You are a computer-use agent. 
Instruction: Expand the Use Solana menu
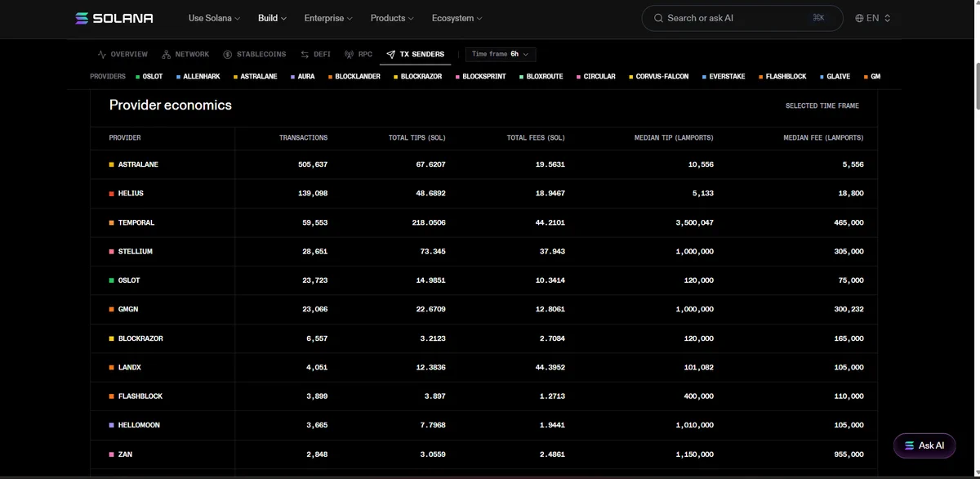click(x=214, y=18)
